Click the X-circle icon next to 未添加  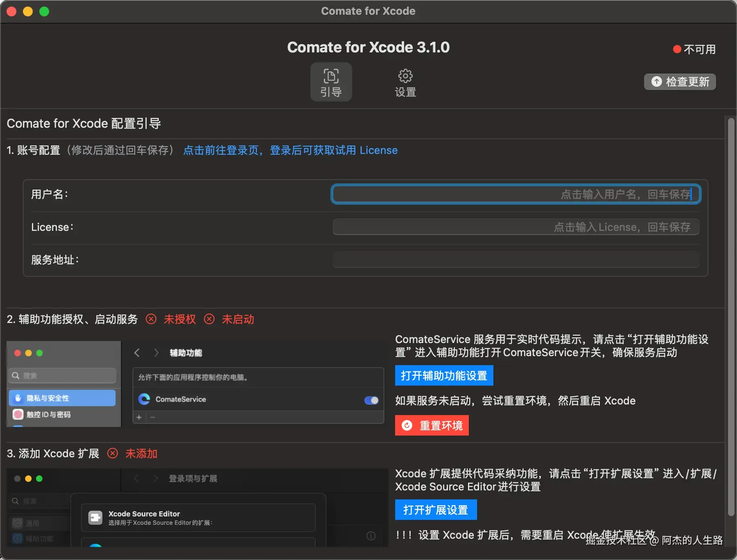click(113, 453)
